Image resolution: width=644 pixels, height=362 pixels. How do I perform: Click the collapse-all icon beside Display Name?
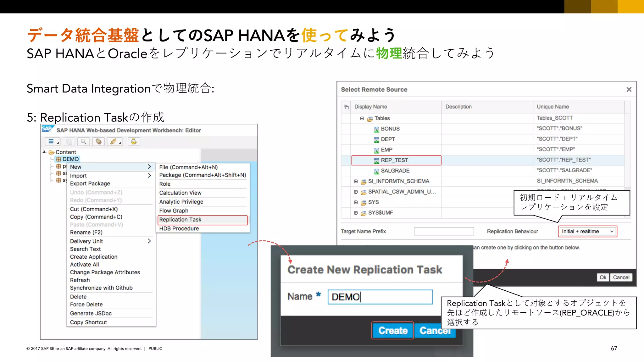click(x=346, y=107)
